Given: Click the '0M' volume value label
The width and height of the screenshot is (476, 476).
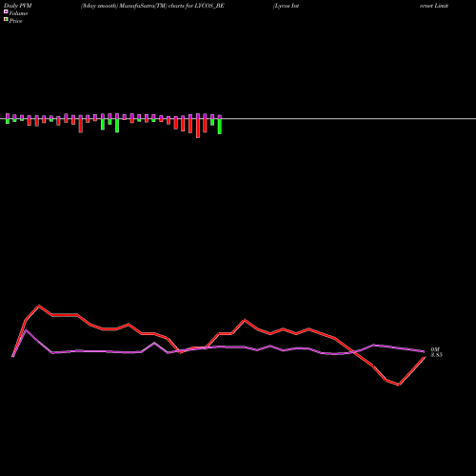Looking at the screenshot, I should pos(435,349).
